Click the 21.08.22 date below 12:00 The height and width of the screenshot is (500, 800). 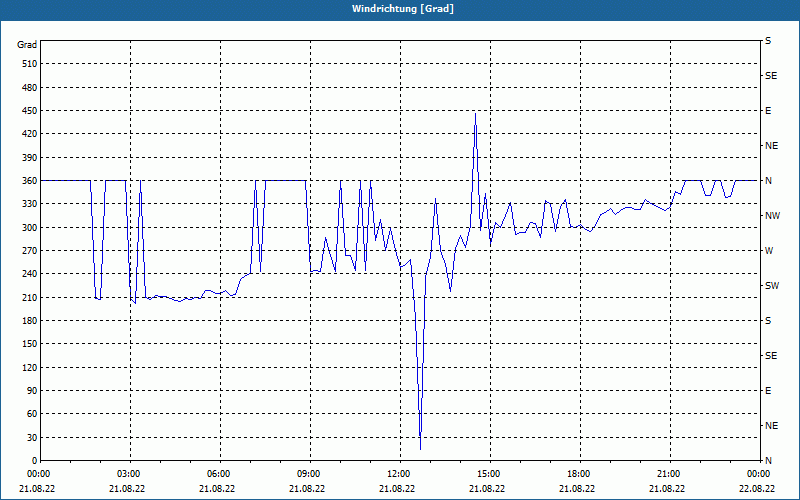[397, 489]
